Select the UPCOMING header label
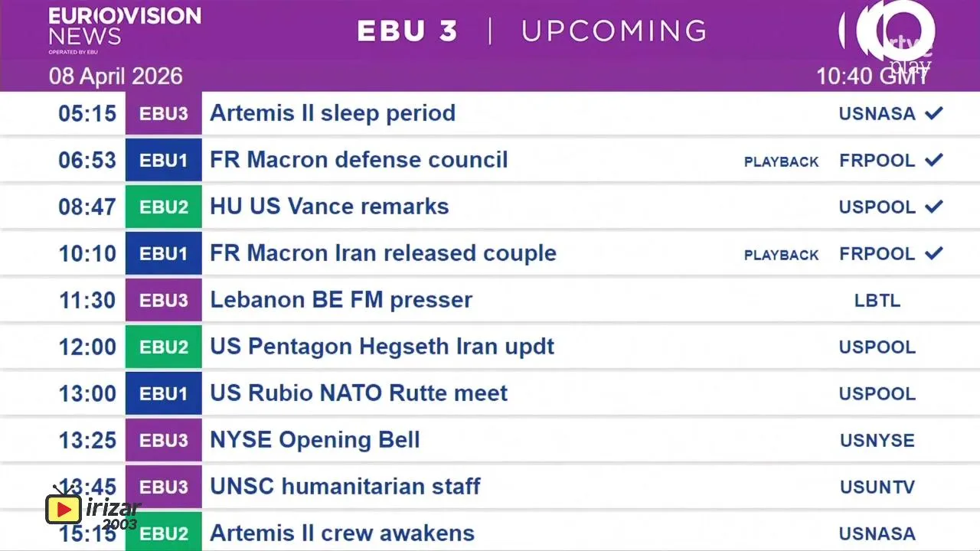 pyautogui.click(x=613, y=31)
